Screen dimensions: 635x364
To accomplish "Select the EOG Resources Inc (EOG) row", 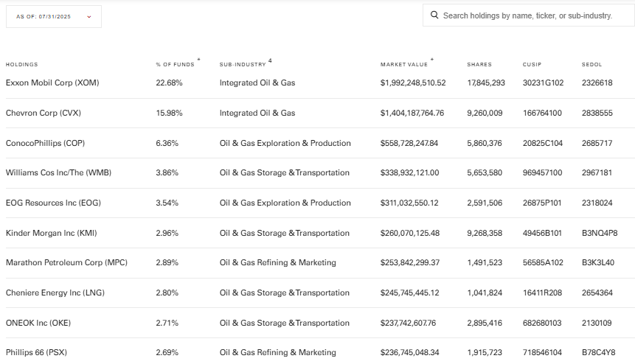I will [53, 203].
